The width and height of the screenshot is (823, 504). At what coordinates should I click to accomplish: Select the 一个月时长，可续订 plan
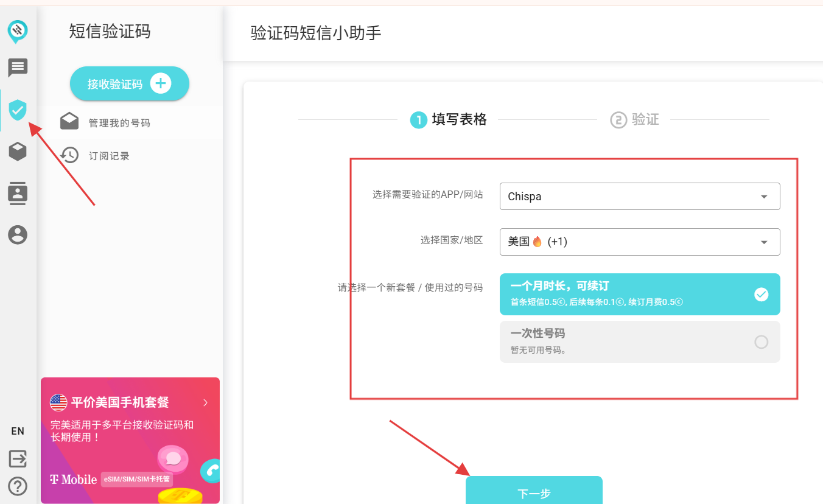point(640,294)
